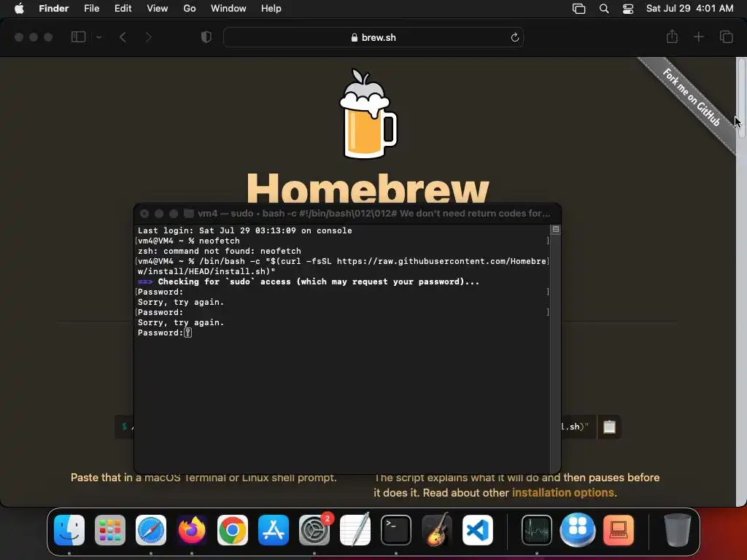The image size is (747, 560).
Task: Open the Window menu
Action: tap(228, 9)
